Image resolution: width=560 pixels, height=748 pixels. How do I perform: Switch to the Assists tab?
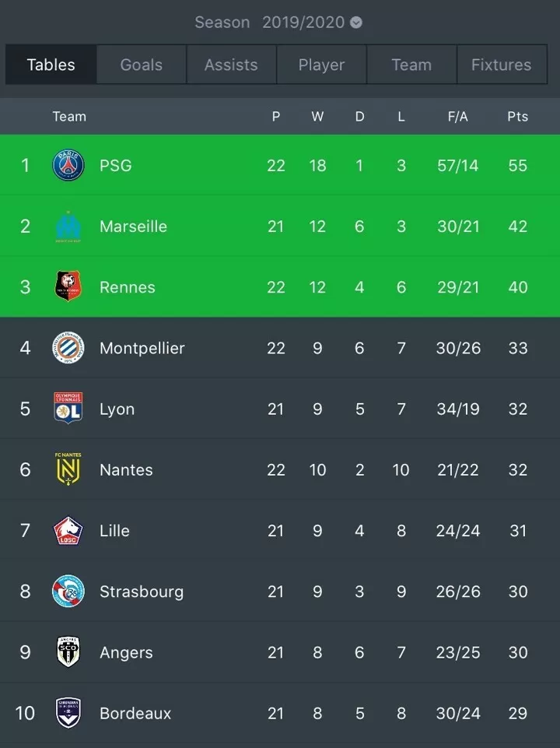tap(231, 65)
